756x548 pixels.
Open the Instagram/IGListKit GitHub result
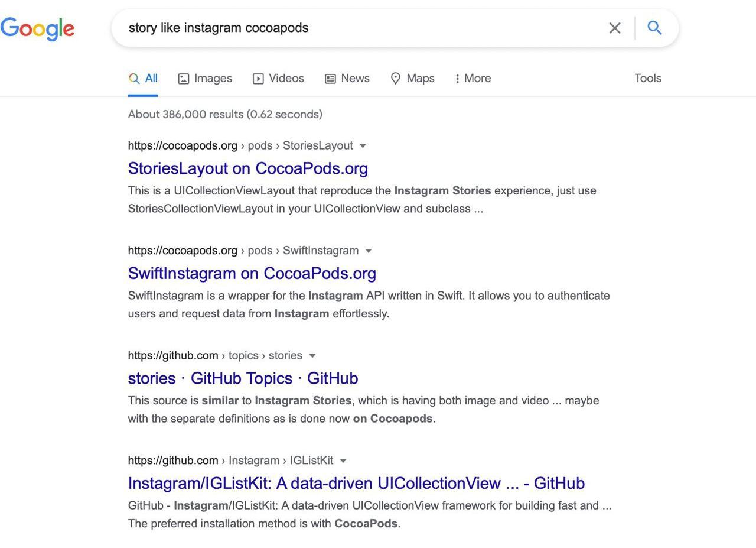pyautogui.click(x=356, y=483)
